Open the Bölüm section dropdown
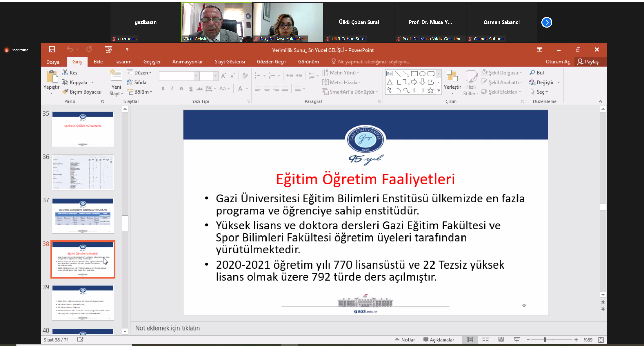Image resolution: width=644 pixels, height=346 pixels. (139, 92)
